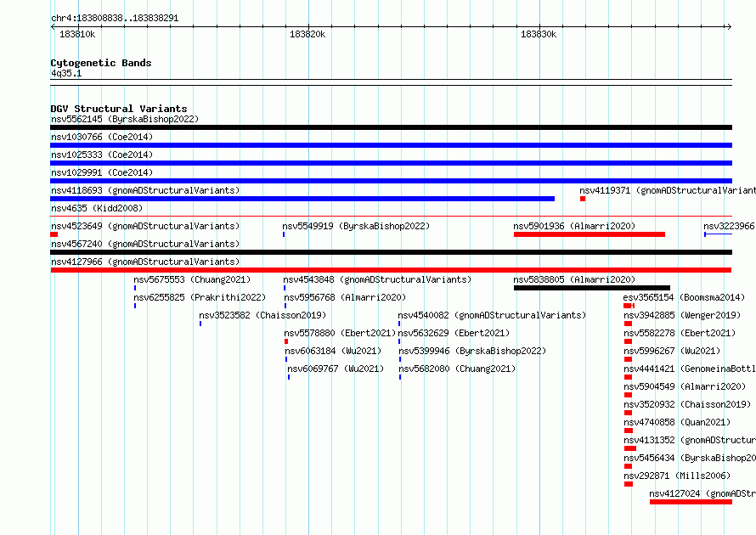
Task: Open nsv3520932 (Chaisson2019) label
Action: tap(687, 404)
